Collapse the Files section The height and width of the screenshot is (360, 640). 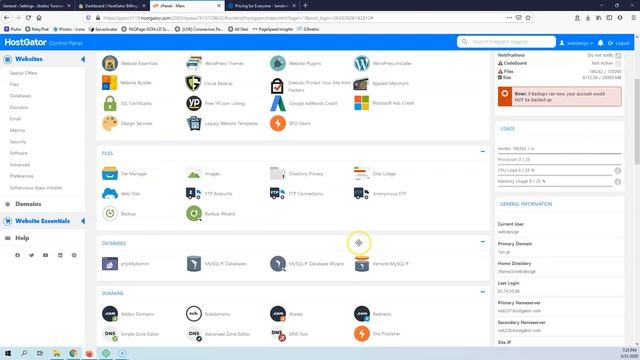coord(482,151)
